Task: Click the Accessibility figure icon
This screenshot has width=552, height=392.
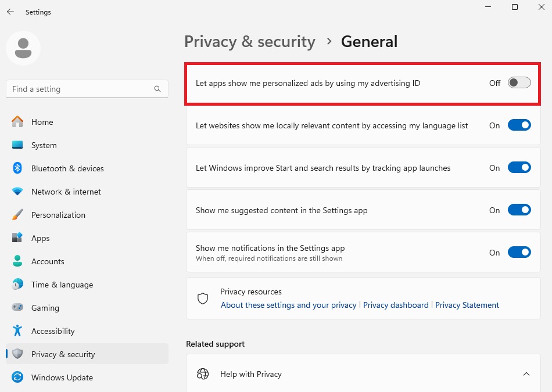Action: pyautogui.click(x=17, y=331)
